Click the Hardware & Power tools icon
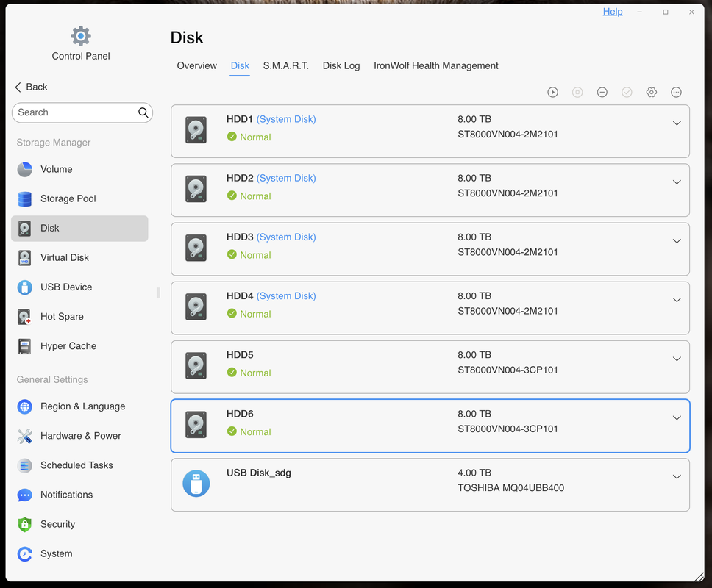 (x=24, y=436)
